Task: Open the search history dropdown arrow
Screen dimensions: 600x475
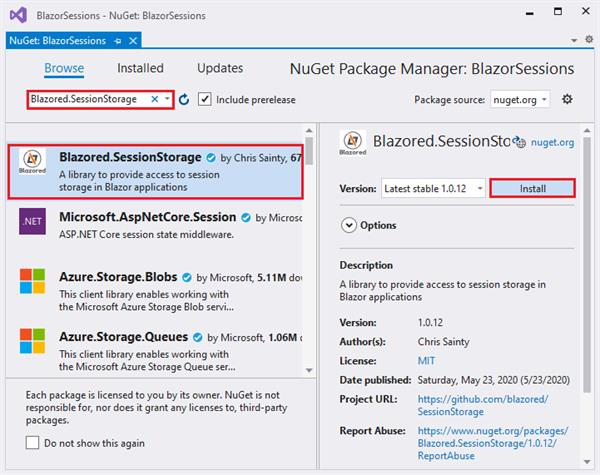Action: click(x=167, y=99)
